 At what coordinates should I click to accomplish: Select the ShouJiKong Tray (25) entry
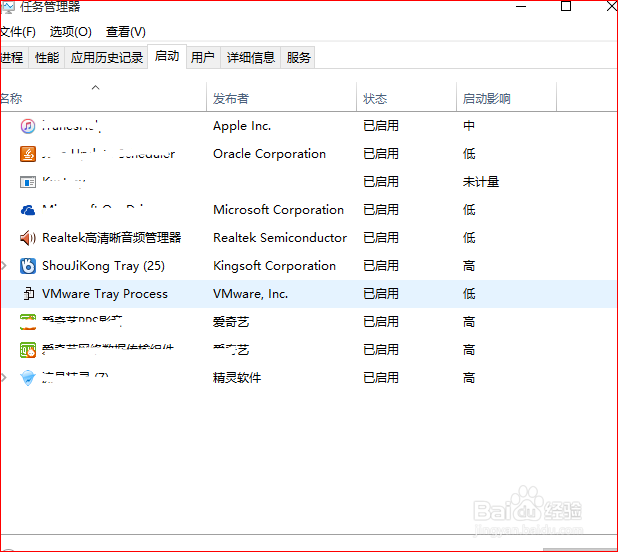coord(103,266)
